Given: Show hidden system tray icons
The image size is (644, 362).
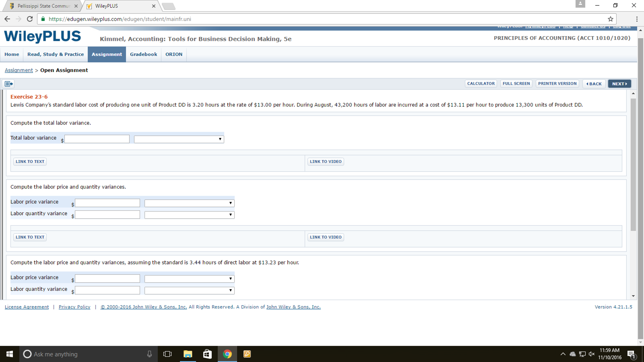Looking at the screenshot, I should coord(563,354).
